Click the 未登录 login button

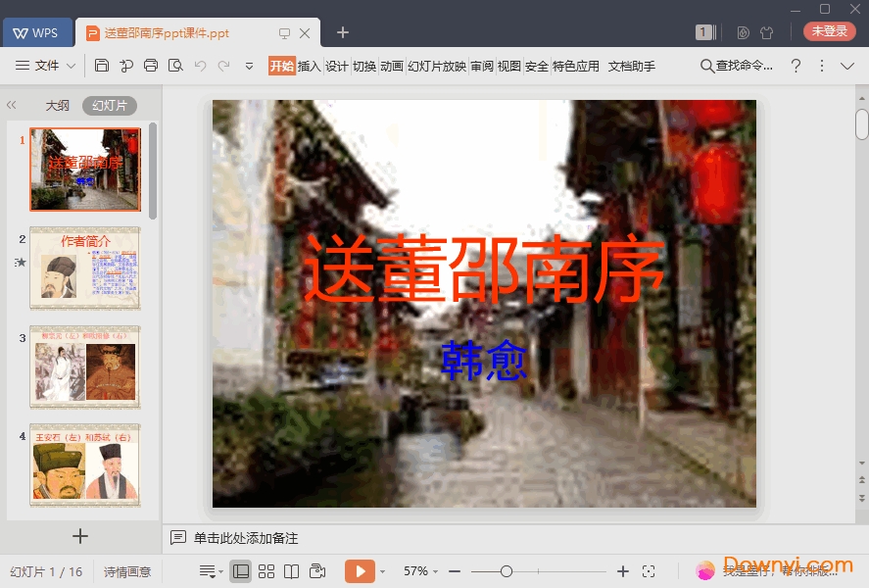click(829, 30)
